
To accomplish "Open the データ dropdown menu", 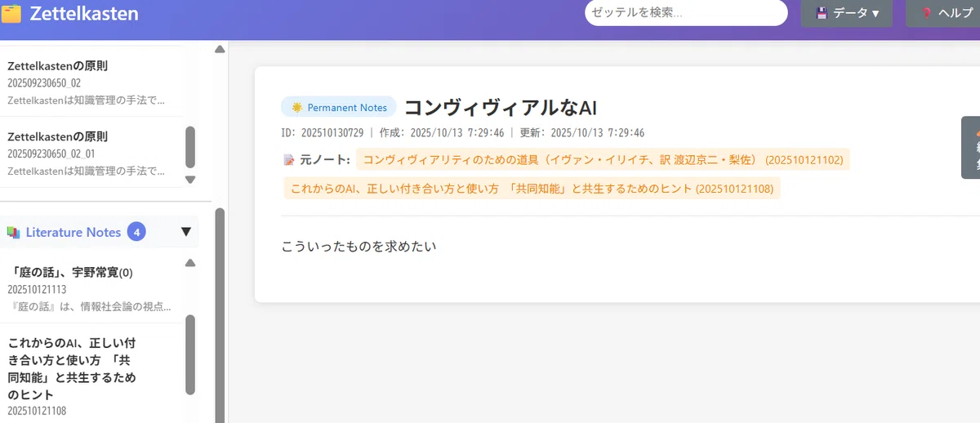I will pos(846,13).
